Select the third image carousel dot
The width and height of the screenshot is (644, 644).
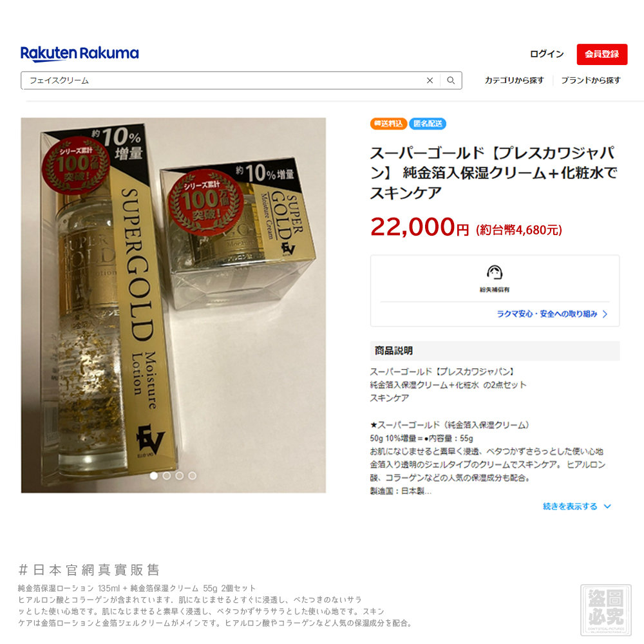tap(180, 476)
